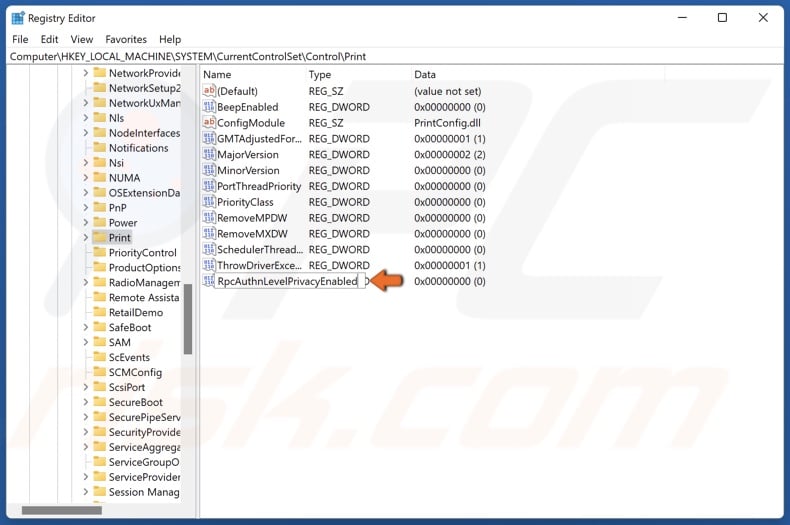Screen dimensions: 790x525
Task: Open the Edit menu
Action: pos(49,39)
